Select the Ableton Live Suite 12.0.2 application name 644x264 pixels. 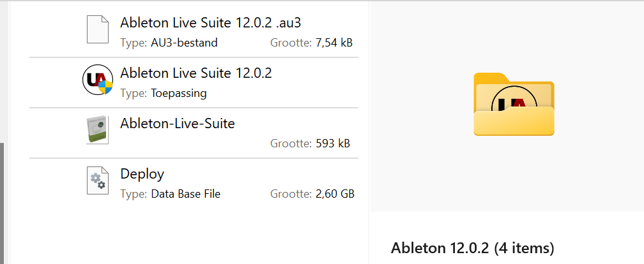click(x=196, y=73)
